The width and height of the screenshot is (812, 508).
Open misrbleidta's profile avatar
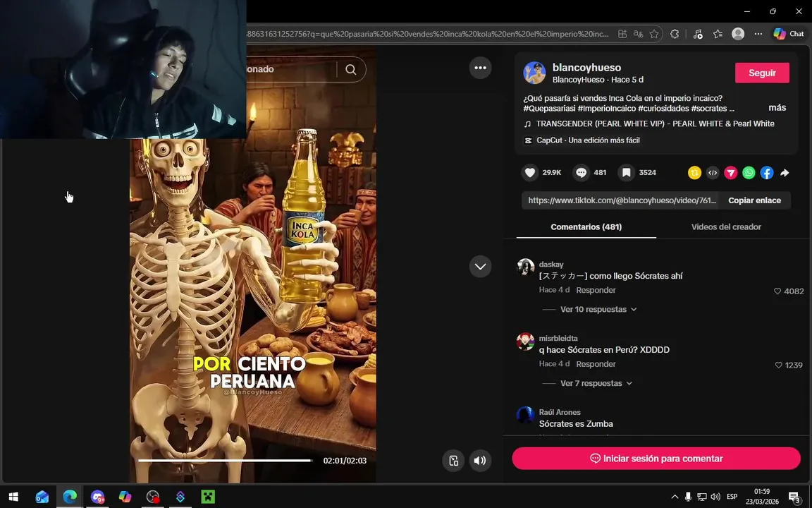(526, 341)
